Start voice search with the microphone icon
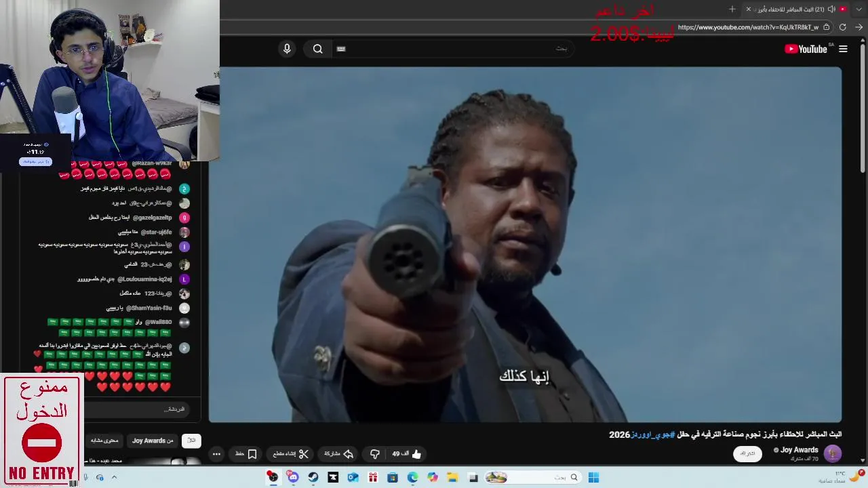Viewport: 868px width, 488px height. pos(287,49)
